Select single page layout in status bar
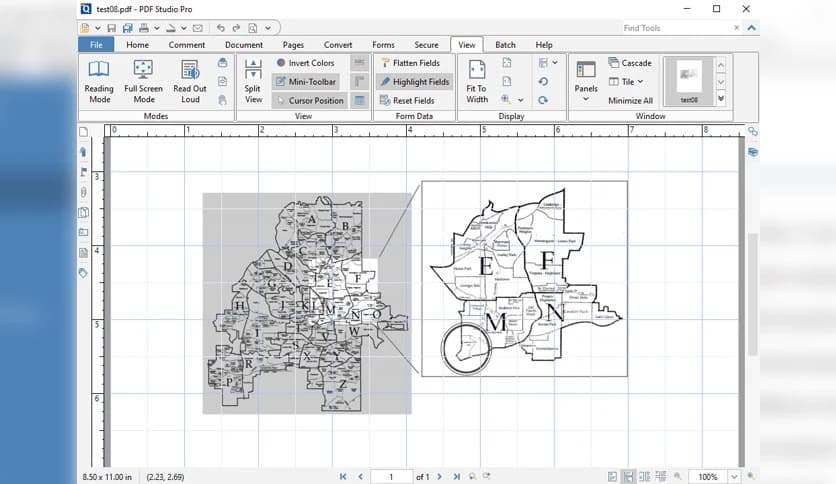 (613, 477)
